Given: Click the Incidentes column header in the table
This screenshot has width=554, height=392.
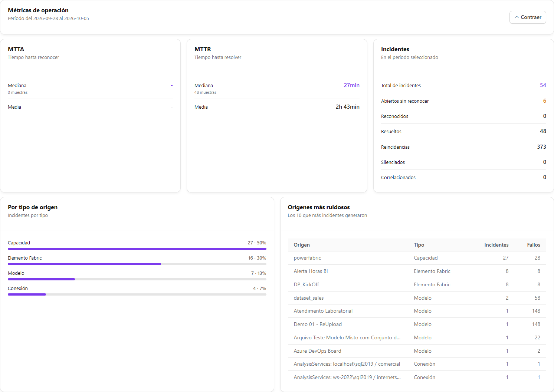Looking at the screenshot, I should [496, 245].
